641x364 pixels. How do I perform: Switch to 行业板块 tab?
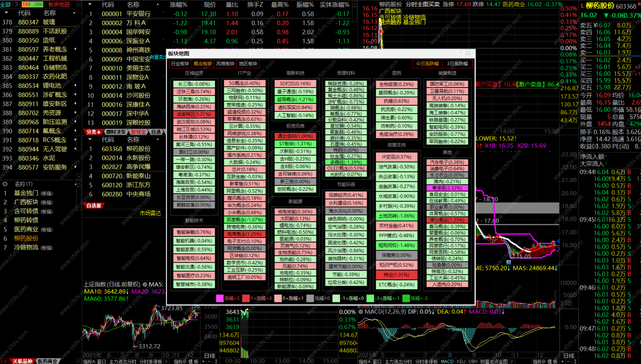coord(180,64)
